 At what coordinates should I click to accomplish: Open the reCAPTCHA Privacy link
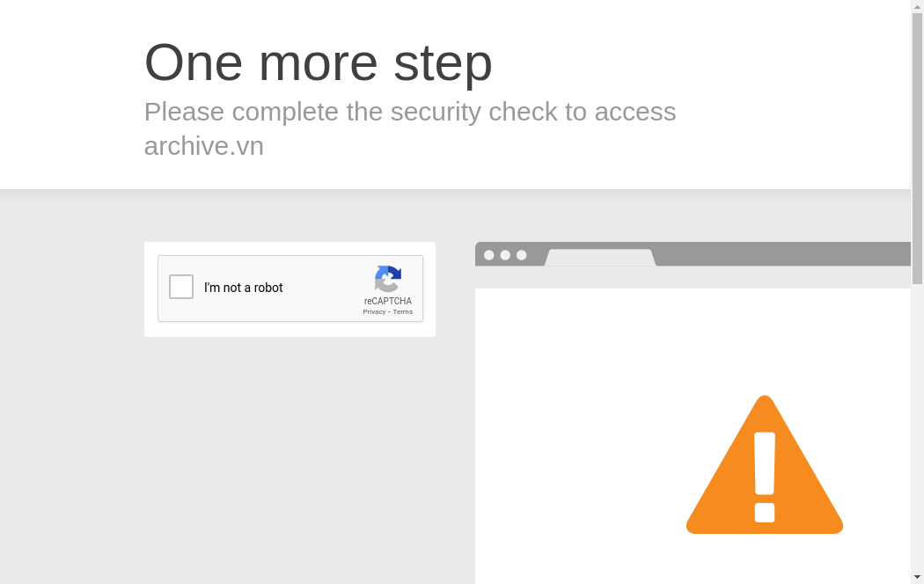(x=374, y=311)
